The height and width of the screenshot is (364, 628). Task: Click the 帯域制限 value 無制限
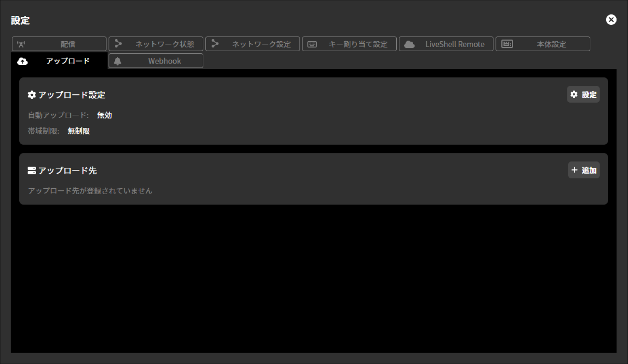79,131
